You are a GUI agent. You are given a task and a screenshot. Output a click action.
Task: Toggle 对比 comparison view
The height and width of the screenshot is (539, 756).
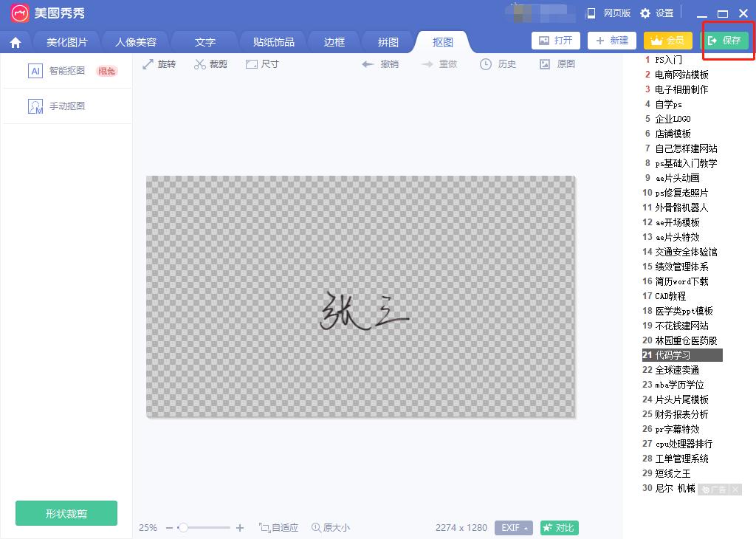tap(559, 528)
